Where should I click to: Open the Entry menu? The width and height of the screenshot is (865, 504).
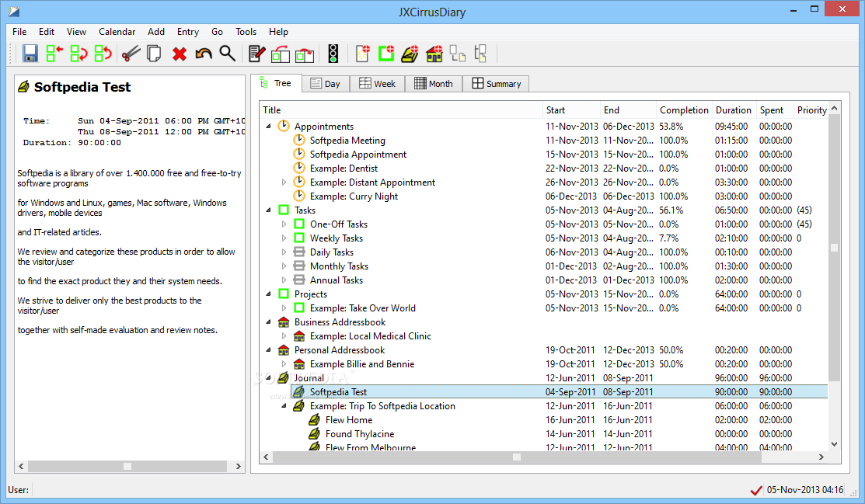point(187,31)
